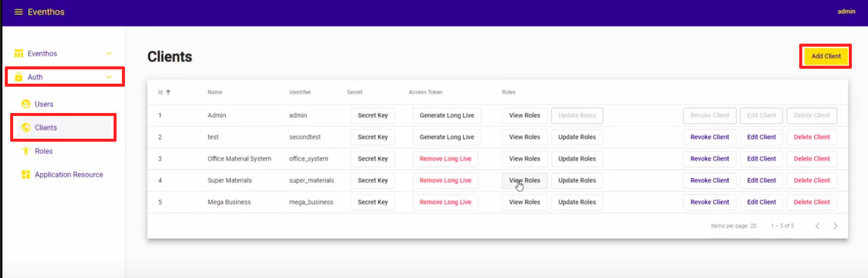
Task: Click the 'mega_business' identifier cell
Action: (311, 202)
